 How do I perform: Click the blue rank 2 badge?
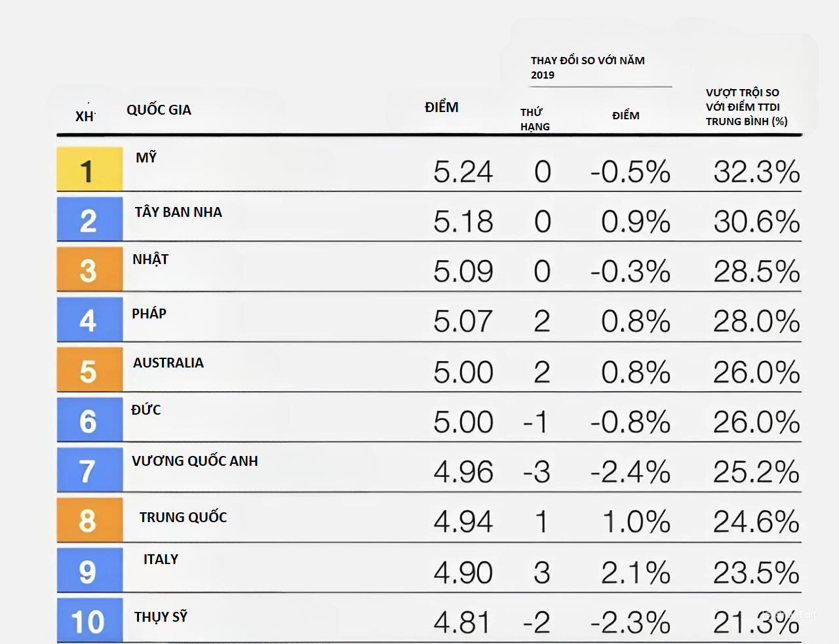point(89,219)
